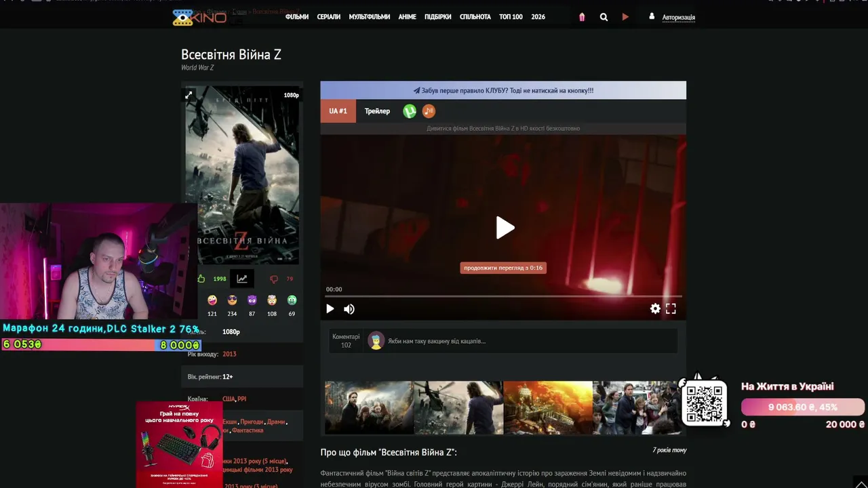Like the film with the green thumbs-up
868x488 pixels.
pos(201,279)
